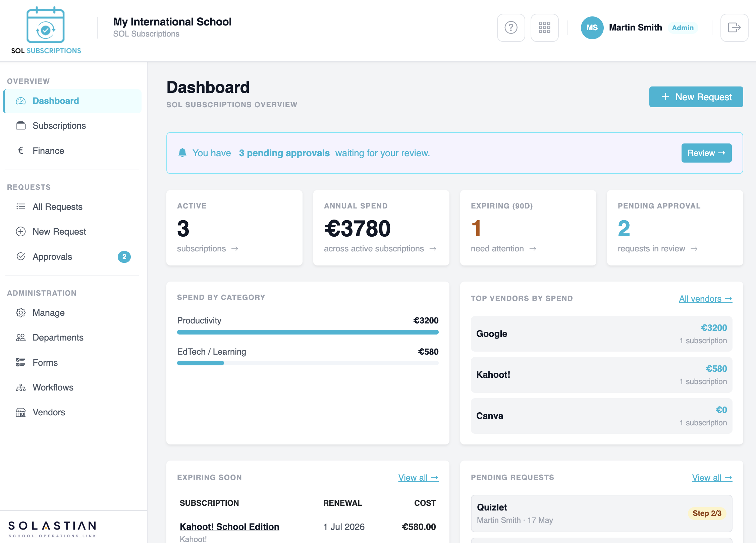Click the MS user avatar

(x=592, y=27)
